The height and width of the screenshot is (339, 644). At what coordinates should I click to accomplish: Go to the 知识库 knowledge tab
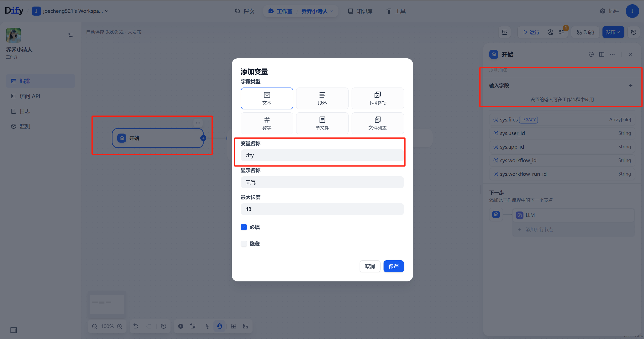pos(360,11)
